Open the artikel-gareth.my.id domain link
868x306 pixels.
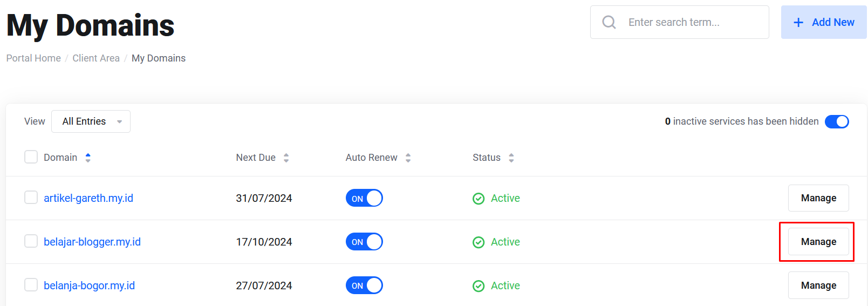coord(88,198)
